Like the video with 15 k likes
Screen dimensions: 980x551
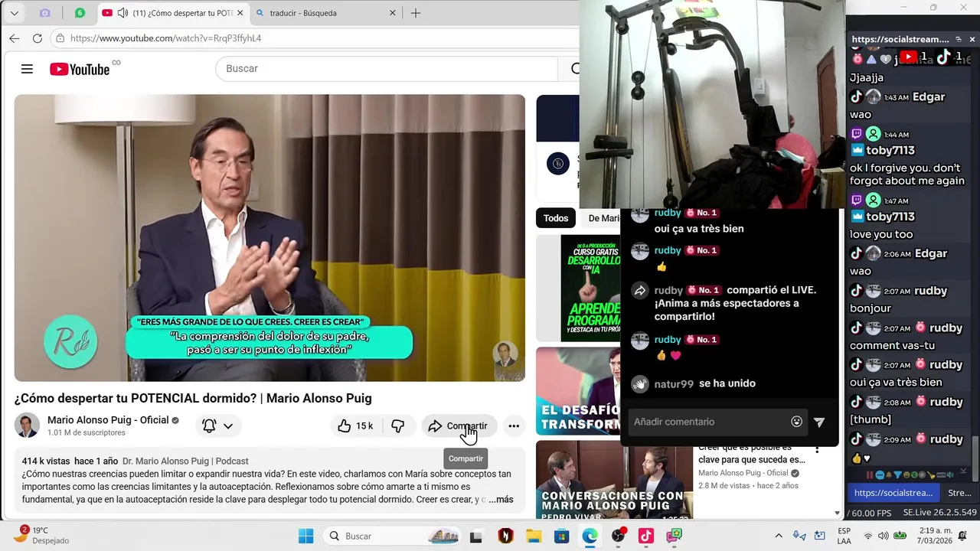point(356,425)
